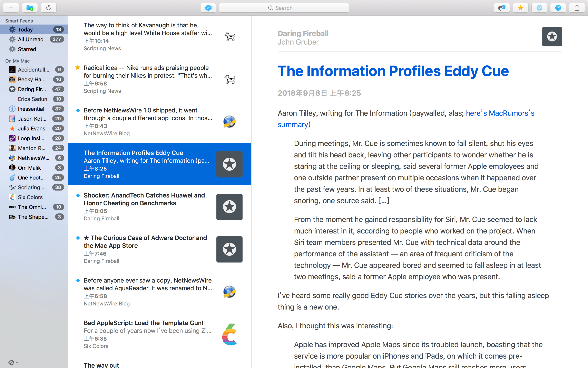Toggle read status toolbar checkmark button

[x=539, y=8]
